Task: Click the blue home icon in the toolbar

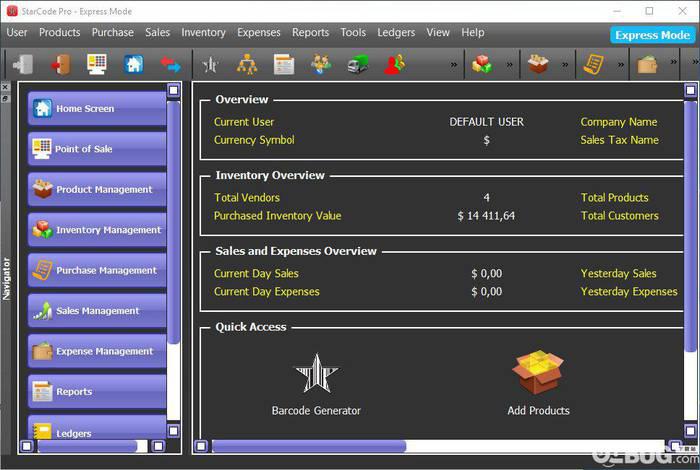Action: coord(134,64)
